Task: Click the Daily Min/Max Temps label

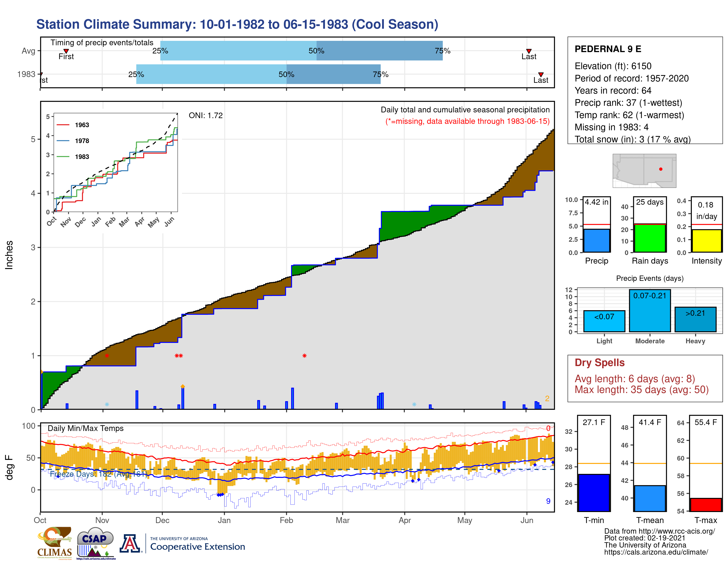Action: [x=86, y=428]
